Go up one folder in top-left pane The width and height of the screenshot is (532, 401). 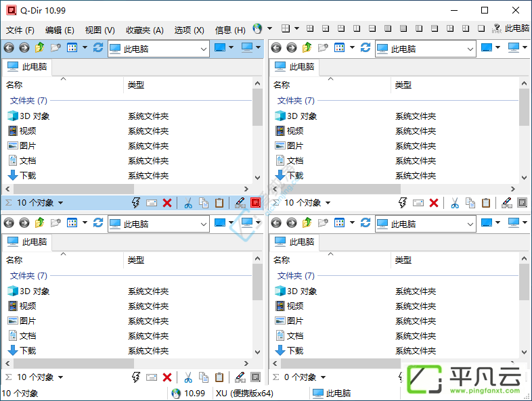40,47
